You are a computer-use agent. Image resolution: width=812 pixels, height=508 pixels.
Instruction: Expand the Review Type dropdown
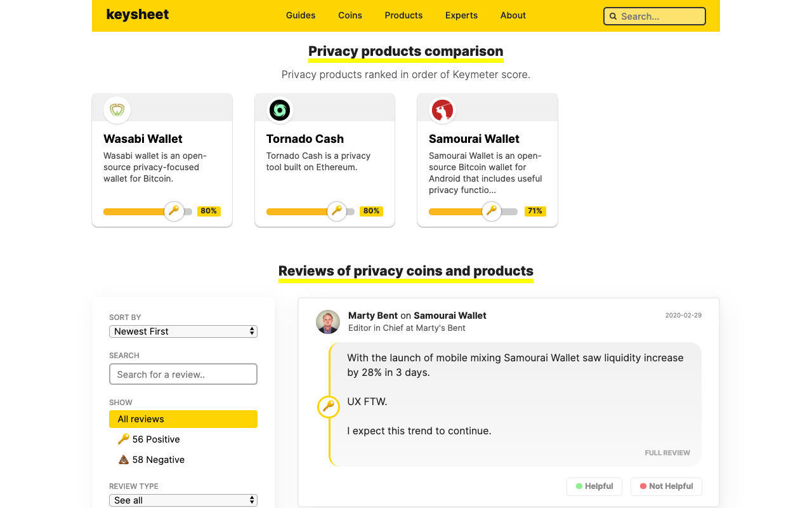tap(183, 500)
